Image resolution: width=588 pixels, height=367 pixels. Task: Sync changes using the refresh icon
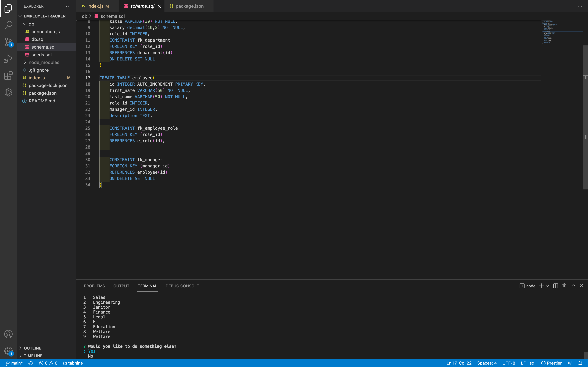[31, 363]
